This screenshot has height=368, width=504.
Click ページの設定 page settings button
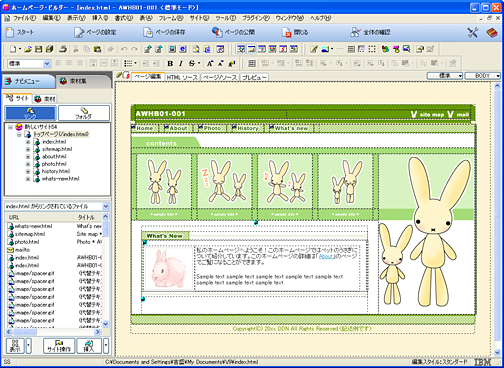[x=95, y=32]
